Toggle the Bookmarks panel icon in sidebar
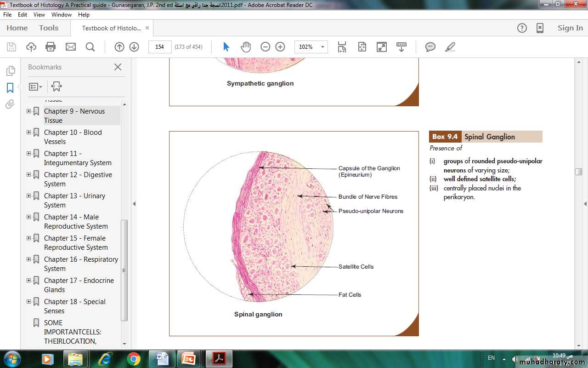 click(10, 88)
